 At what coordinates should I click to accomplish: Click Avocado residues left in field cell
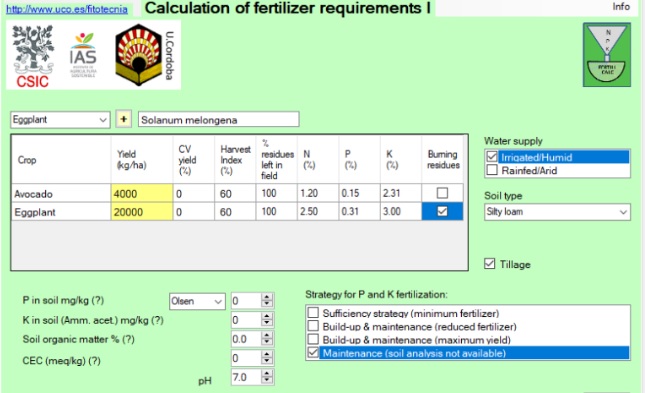click(x=277, y=193)
